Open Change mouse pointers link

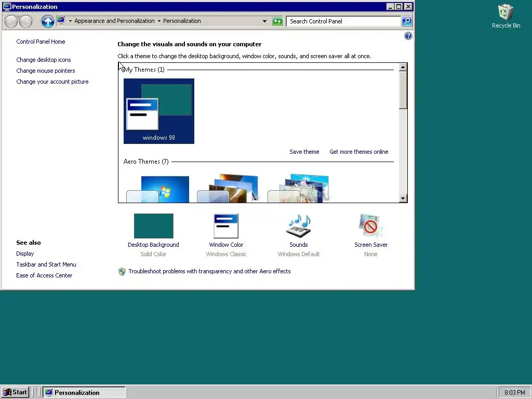pyautogui.click(x=46, y=71)
